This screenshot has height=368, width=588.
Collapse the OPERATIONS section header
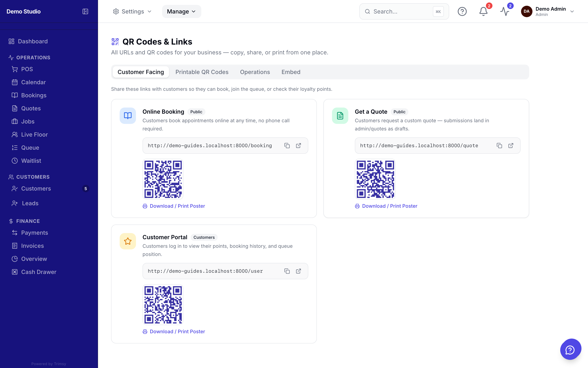tap(29, 57)
